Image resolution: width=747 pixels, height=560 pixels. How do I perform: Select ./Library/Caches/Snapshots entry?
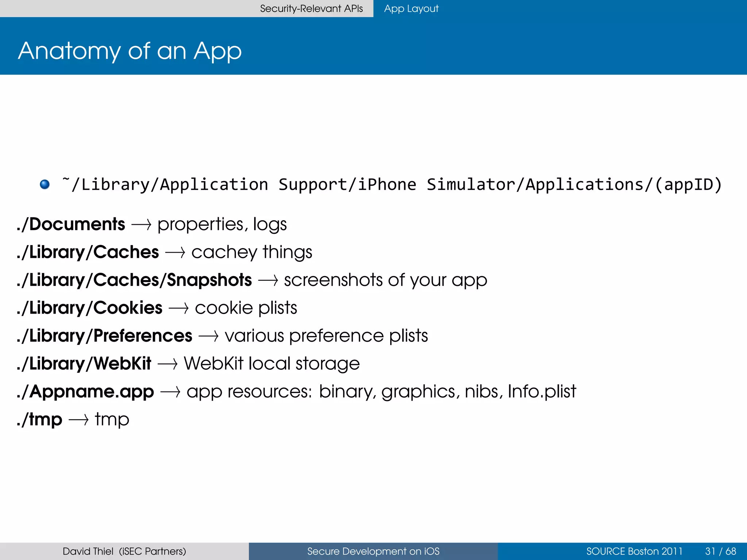134,280
